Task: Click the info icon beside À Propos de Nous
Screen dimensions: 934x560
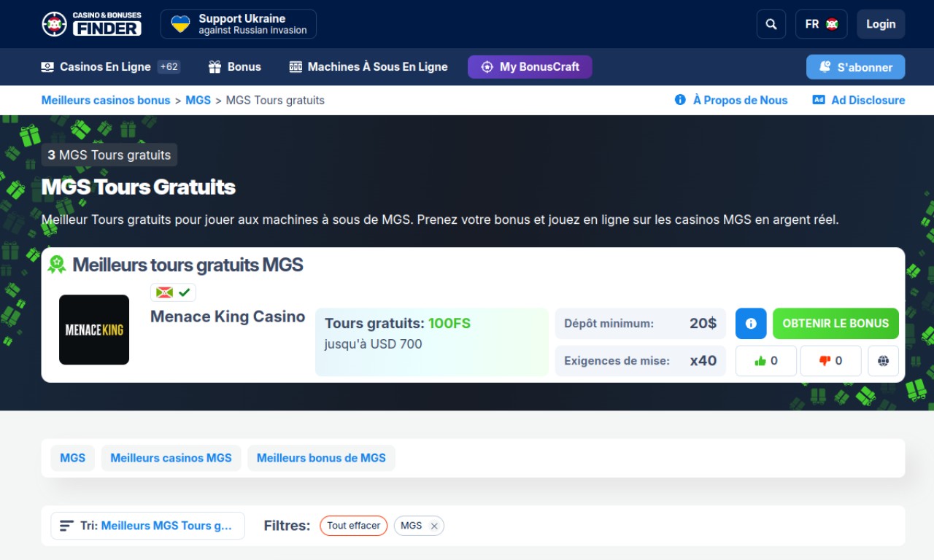Action: (x=680, y=100)
